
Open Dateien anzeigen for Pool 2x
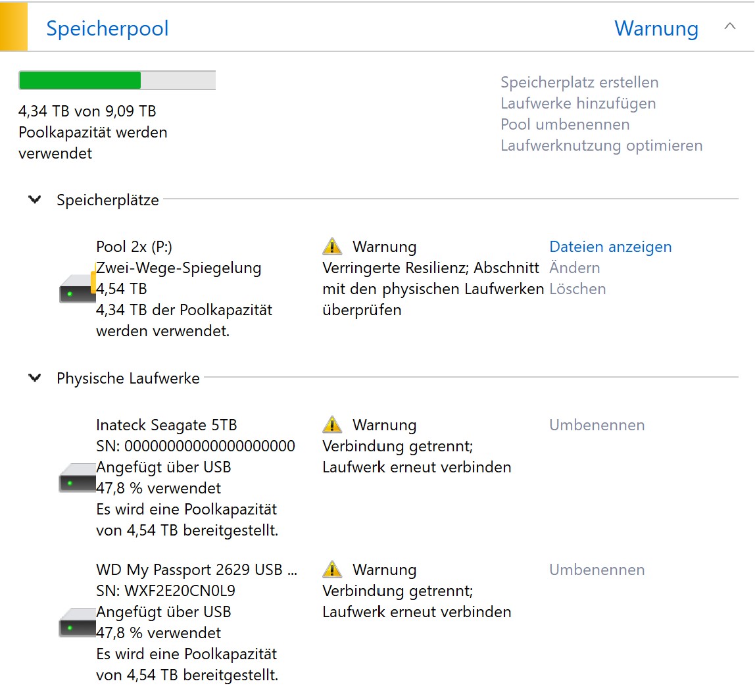[x=610, y=247]
